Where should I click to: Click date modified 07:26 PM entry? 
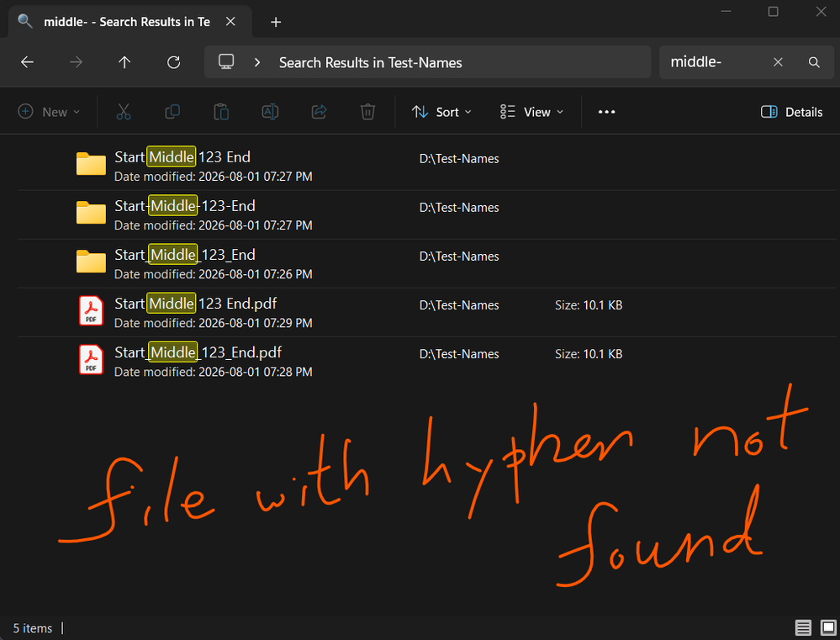tap(214, 274)
